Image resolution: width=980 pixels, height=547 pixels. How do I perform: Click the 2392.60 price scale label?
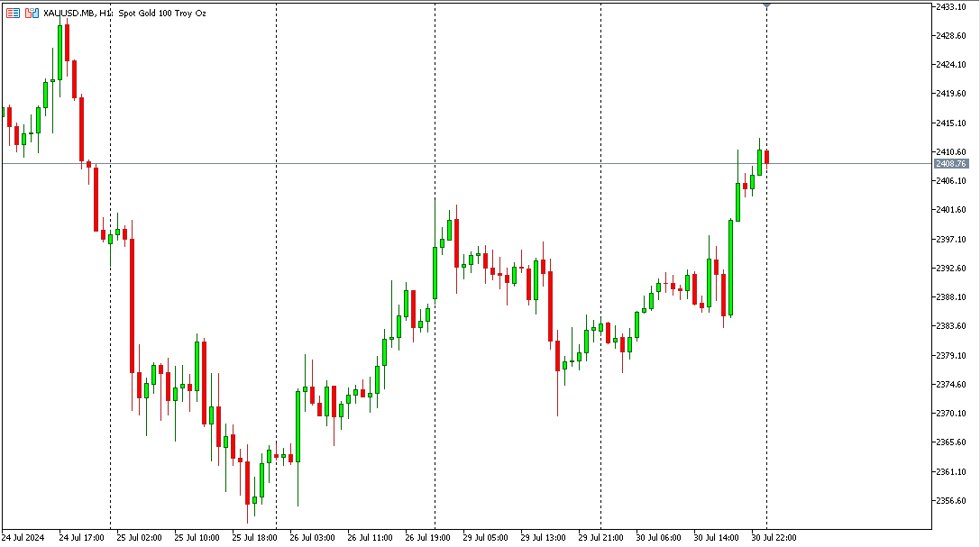pyautogui.click(x=950, y=268)
